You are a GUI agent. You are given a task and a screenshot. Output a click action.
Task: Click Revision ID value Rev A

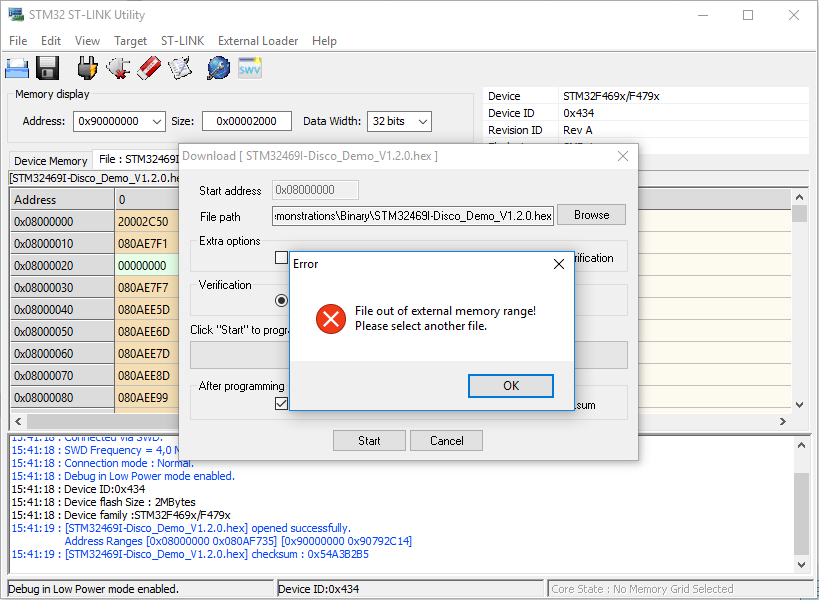click(578, 130)
